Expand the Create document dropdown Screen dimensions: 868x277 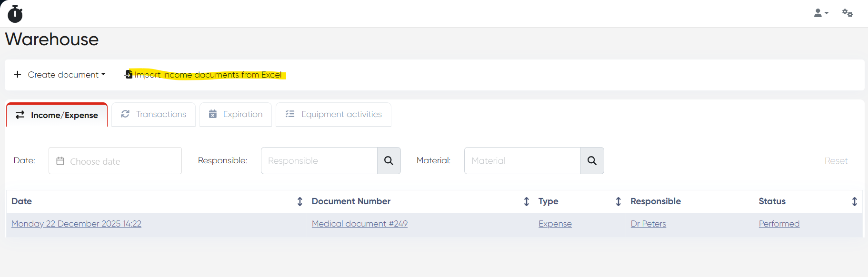coord(60,75)
